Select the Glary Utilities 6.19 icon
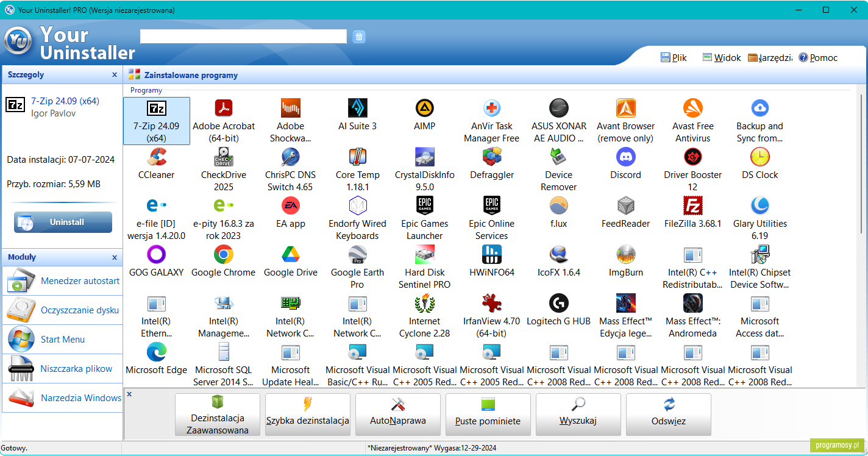 [x=760, y=206]
